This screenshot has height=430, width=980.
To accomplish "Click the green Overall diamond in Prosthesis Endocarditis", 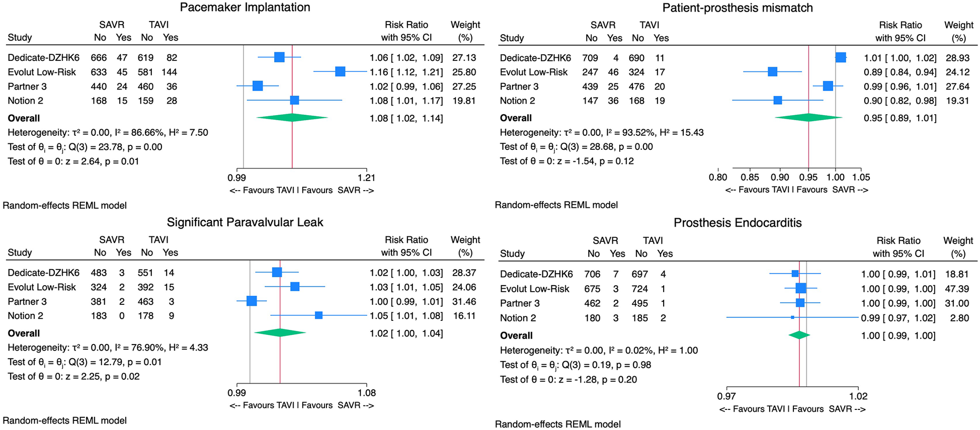I will [x=799, y=335].
